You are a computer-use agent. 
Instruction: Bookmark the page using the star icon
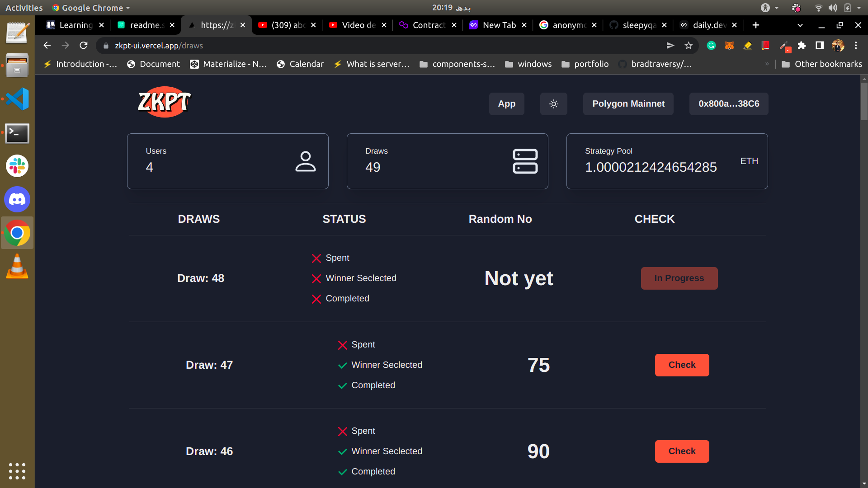(x=689, y=46)
